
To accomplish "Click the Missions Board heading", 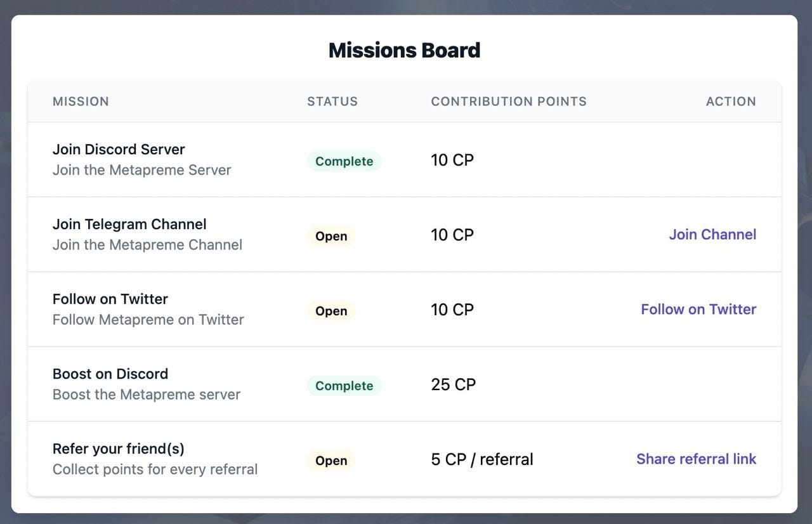I will pyautogui.click(x=404, y=50).
